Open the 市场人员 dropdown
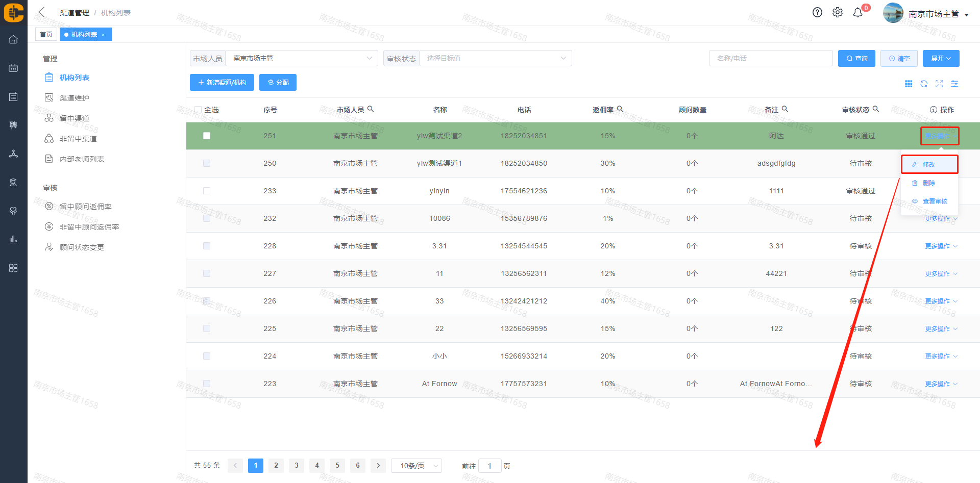Screen dimensions: 980x483 click(x=301, y=58)
